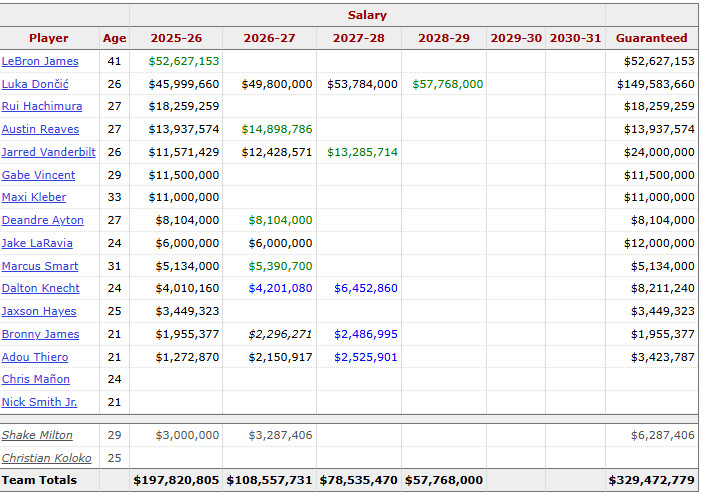Viewport: 701px width, 495px height.
Task: Click Dončić's $53,784,000 2027-28 salary
Action: tap(362, 84)
